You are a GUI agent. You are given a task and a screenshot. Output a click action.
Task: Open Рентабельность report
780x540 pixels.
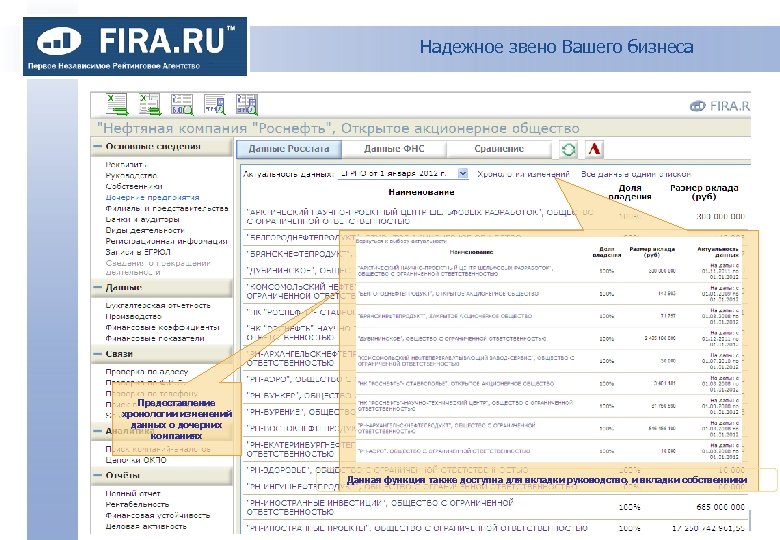pyautogui.click(x=137, y=504)
